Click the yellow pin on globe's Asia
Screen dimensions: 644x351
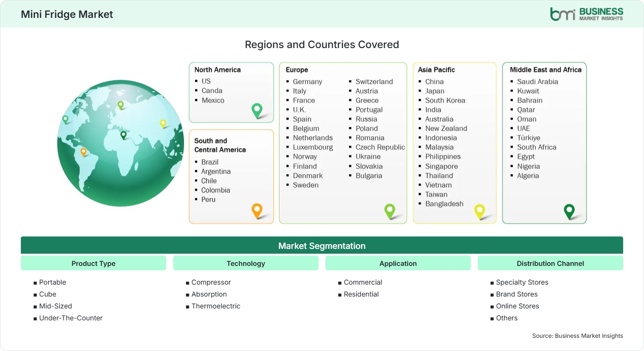point(163,123)
